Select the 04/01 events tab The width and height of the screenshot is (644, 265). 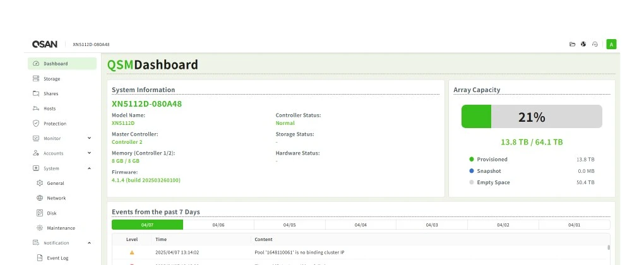(574, 225)
